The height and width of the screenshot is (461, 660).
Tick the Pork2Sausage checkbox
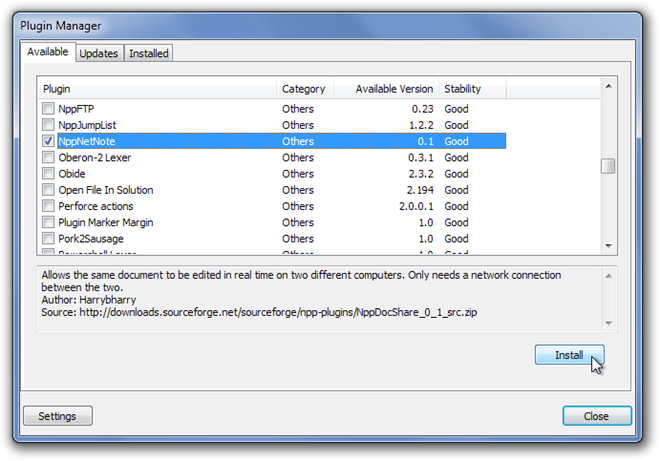click(x=48, y=238)
